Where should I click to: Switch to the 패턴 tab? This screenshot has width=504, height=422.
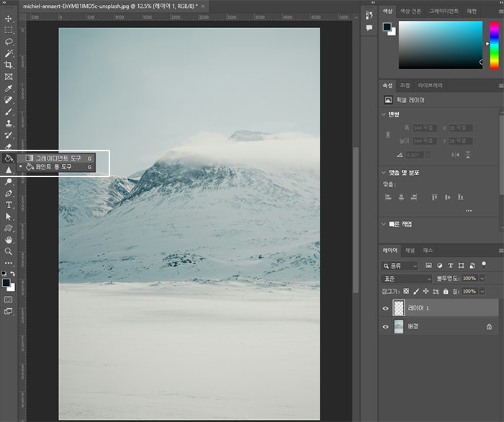click(472, 11)
